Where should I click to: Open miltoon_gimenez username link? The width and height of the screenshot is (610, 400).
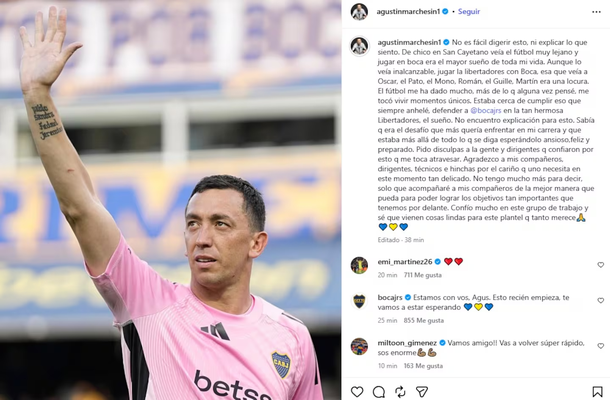point(407,343)
